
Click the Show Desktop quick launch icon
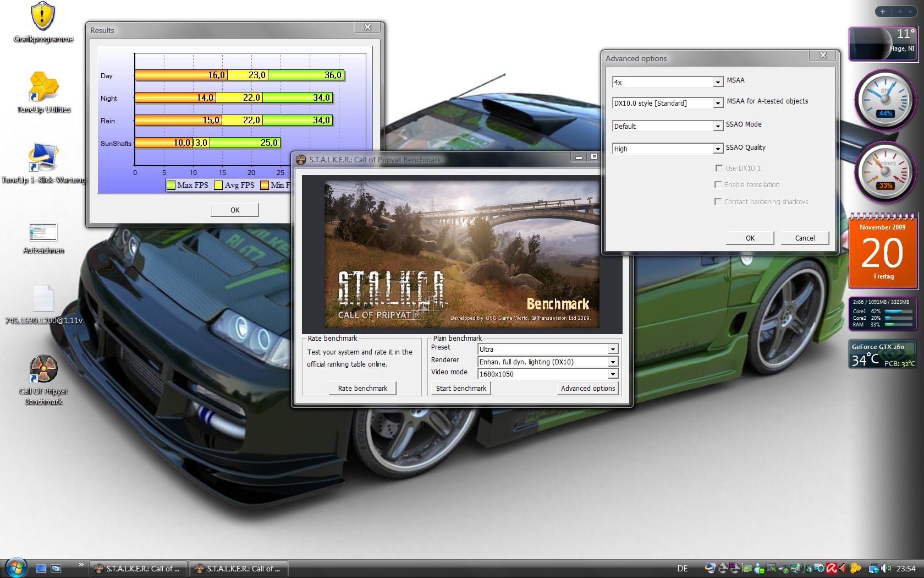click(x=41, y=569)
